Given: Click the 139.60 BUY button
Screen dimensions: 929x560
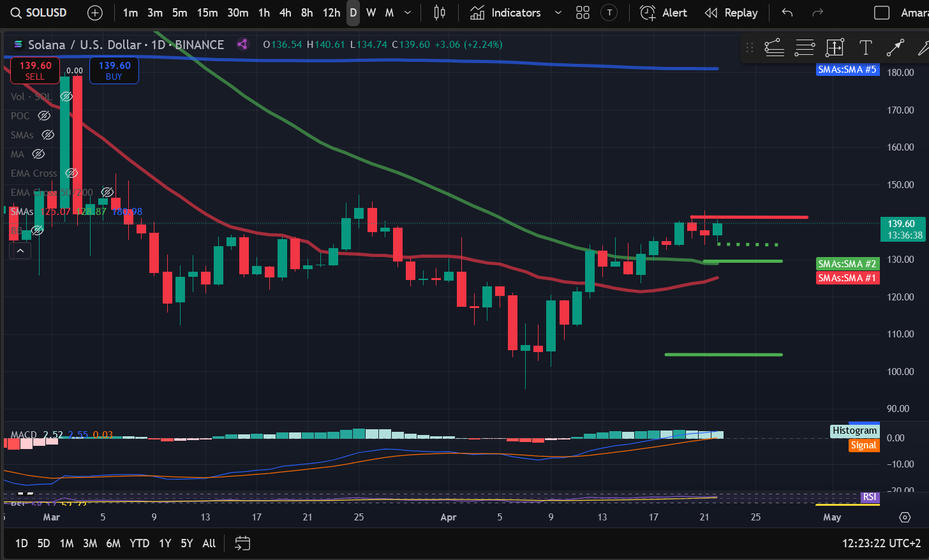Looking at the screenshot, I should click(114, 70).
